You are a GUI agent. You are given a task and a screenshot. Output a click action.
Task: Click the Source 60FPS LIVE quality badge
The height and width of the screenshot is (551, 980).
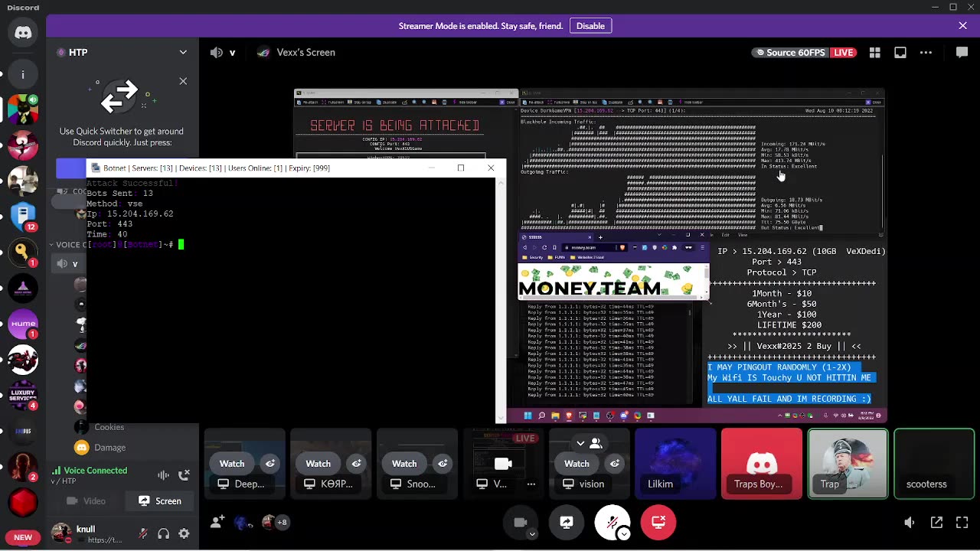tap(803, 53)
